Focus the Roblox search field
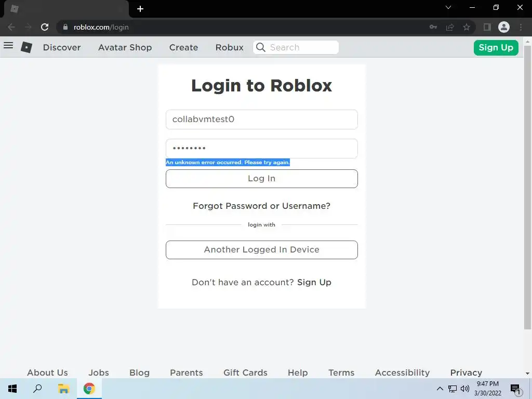 296,47
